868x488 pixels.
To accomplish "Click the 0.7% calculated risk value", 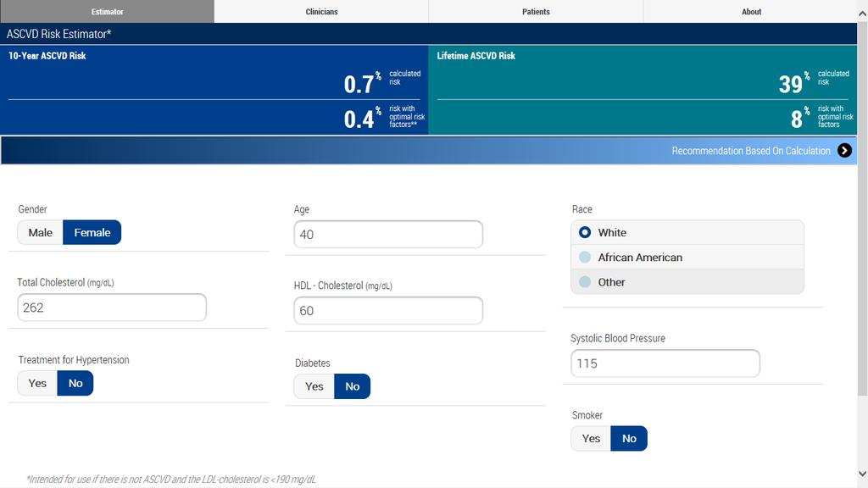I will [x=362, y=83].
